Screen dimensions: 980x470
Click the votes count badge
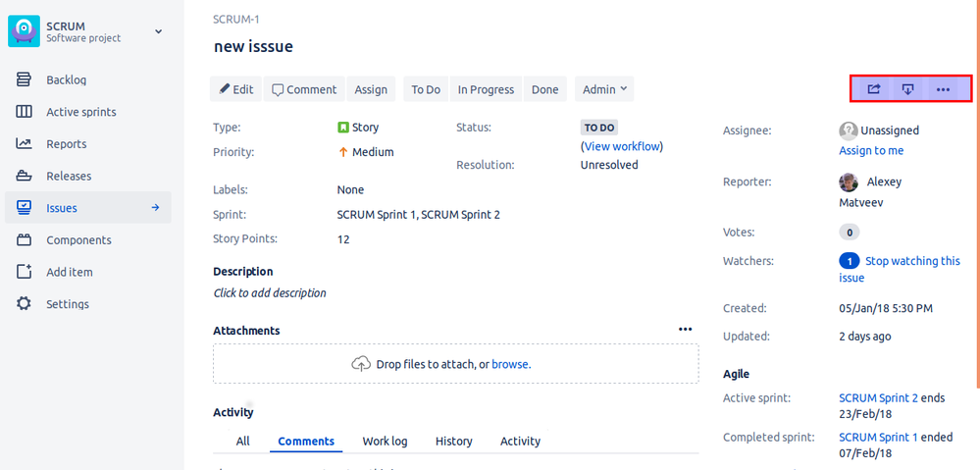[x=850, y=233]
